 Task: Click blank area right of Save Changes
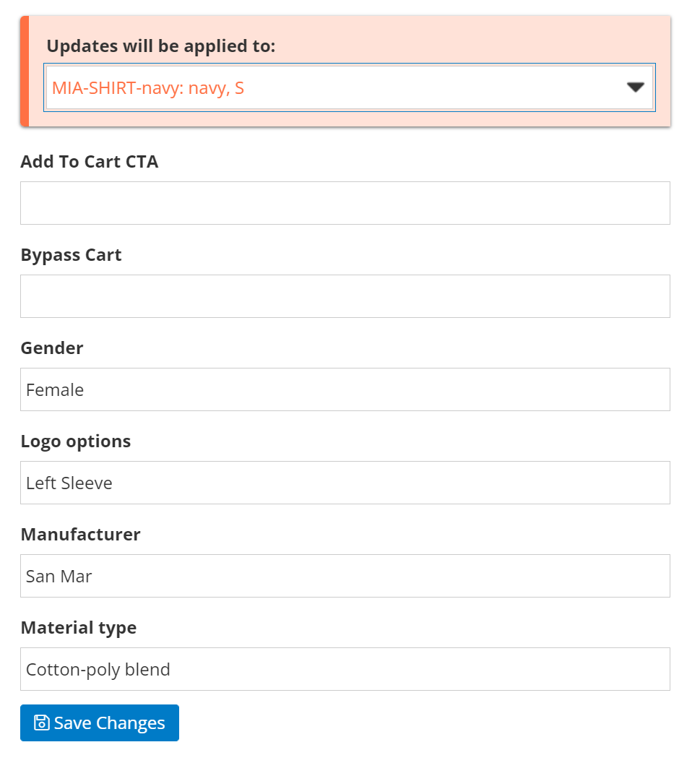(x=433, y=723)
